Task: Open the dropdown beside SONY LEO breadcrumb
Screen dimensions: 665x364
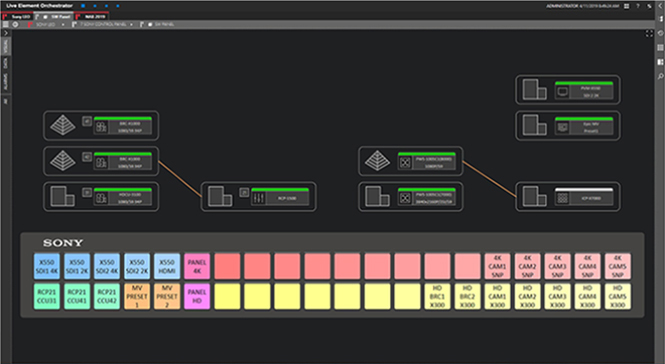Action: point(63,25)
